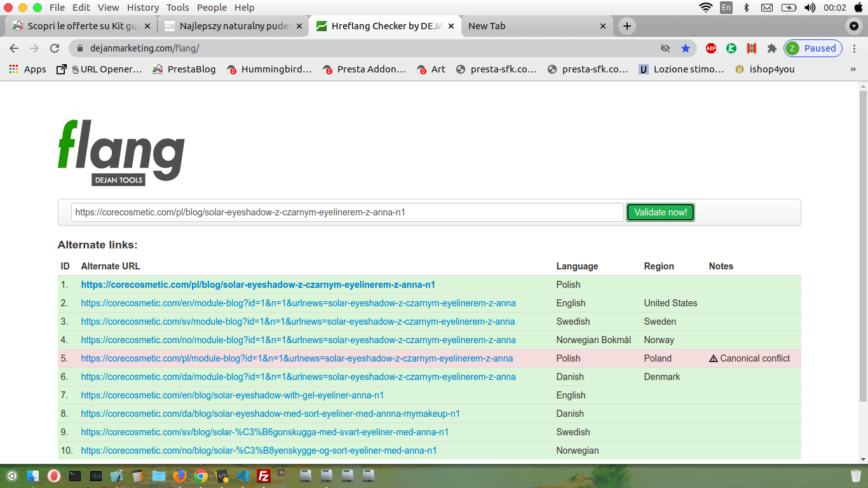Launch FileZilla from the dock
Image resolution: width=868 pixels, height=488 pixels.
264,475
